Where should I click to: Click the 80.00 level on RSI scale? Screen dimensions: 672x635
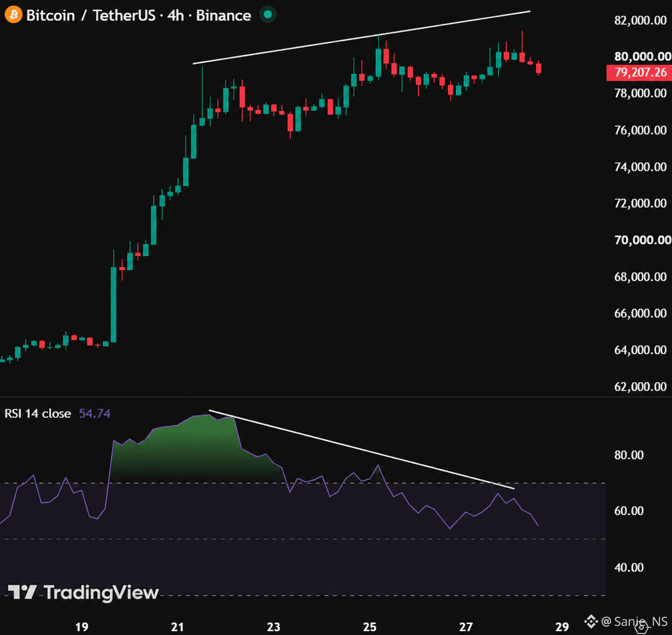629,455
